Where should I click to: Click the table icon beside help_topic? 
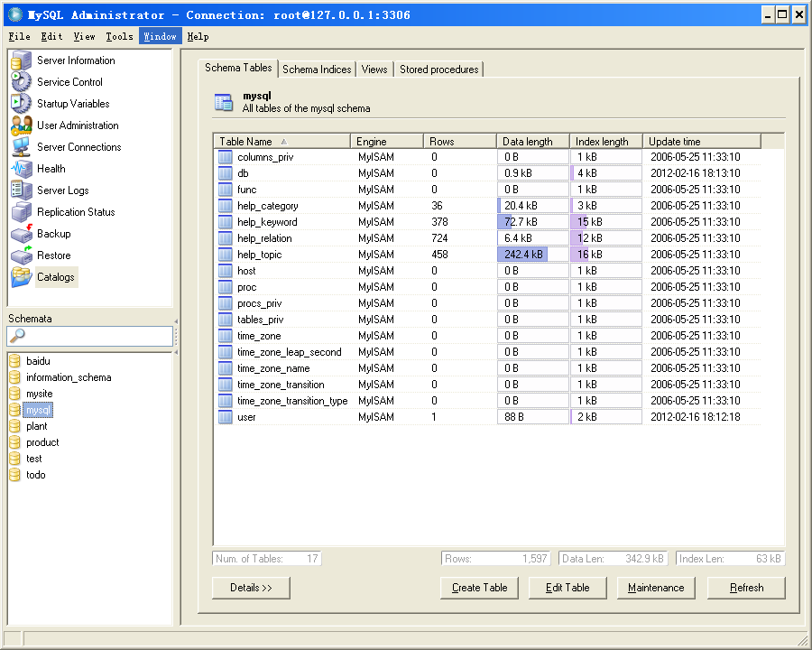click(x=226, y=255)
